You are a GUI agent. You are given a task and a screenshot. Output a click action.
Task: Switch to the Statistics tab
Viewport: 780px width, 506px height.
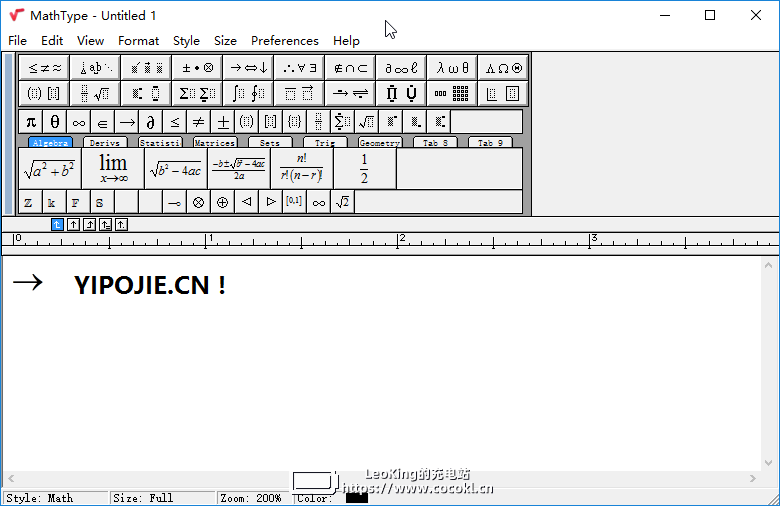[x=160, y=143]
